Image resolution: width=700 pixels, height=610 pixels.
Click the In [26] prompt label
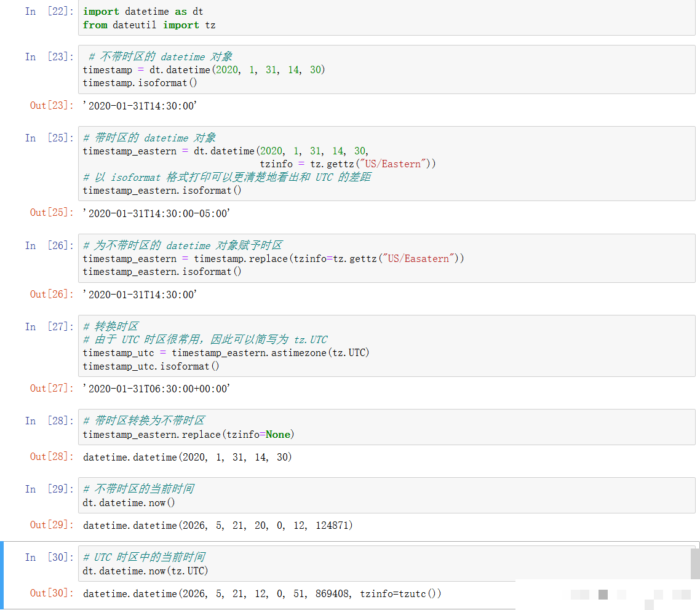point(49,246)
